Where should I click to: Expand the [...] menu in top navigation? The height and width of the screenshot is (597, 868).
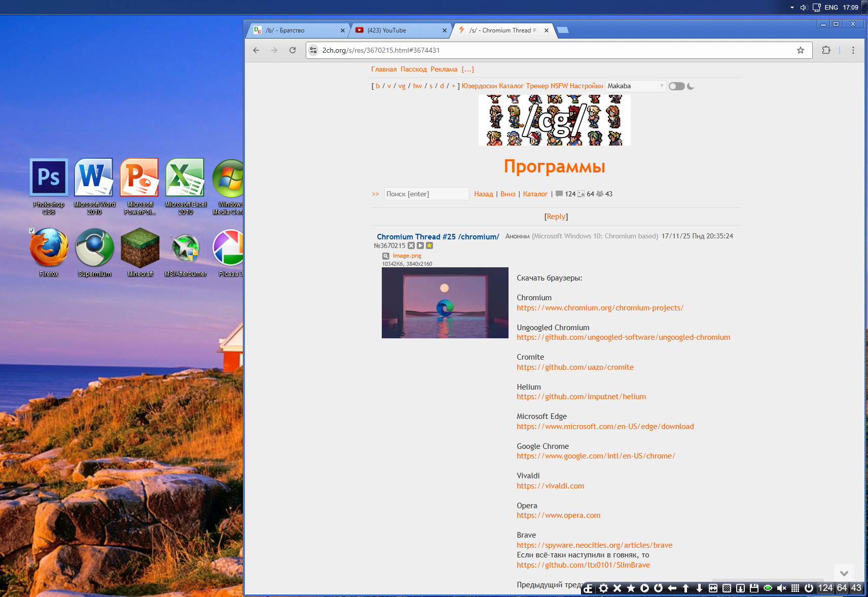[x=467, y=69]
